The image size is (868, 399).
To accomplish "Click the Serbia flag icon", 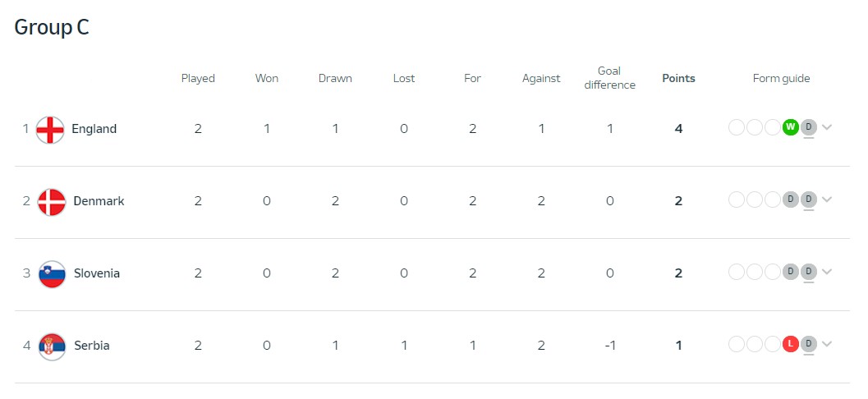I will 52,346.
